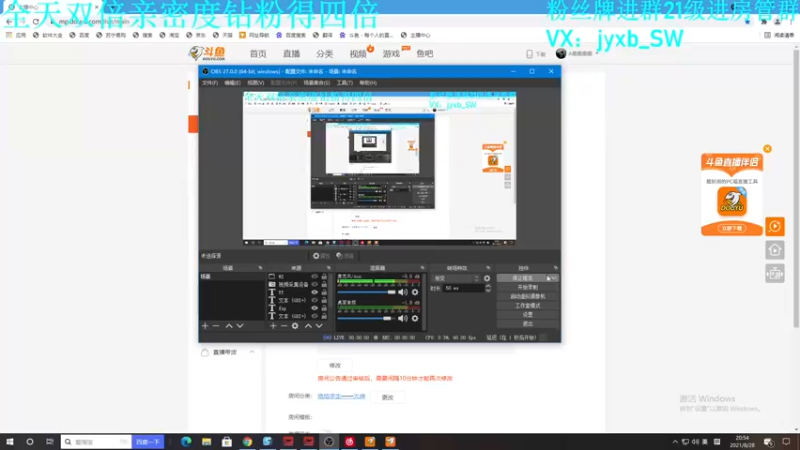
Task: Open the 渐变 transition dropdown
Action: [x=456, y=279]
